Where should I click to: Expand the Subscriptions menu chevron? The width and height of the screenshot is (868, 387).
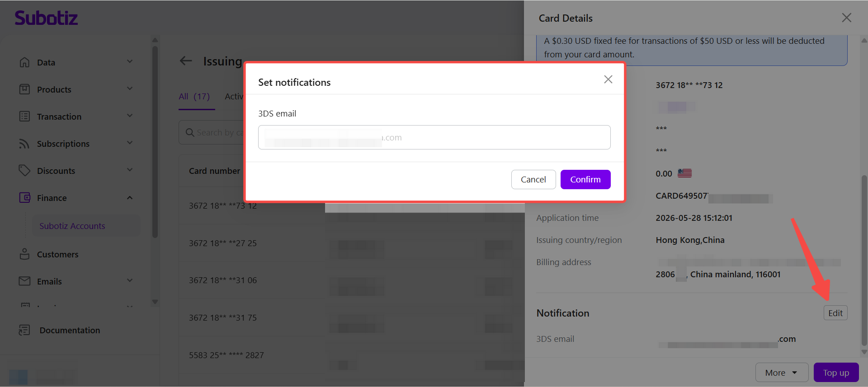point(130,143)
